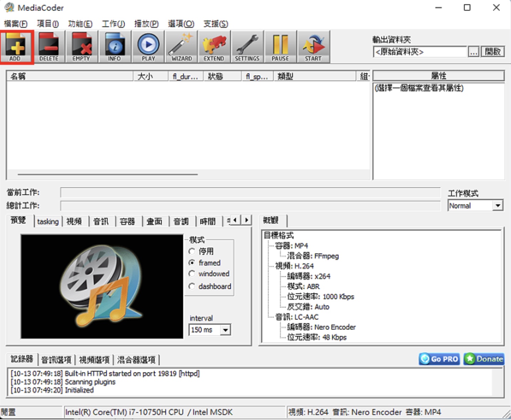Switch to the 混合器選項 tab

click(136, 360)
